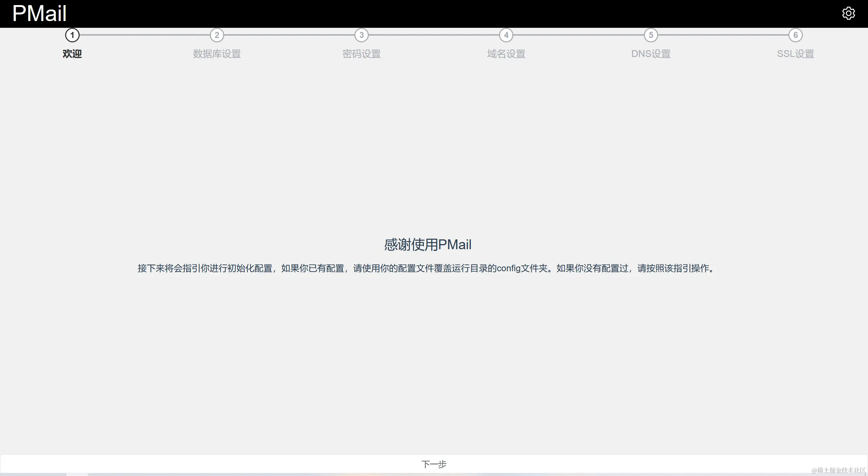Select the 欢迎 step label
Image resolution: width=868 pixels, height=476 pixels.
(72, 54)
